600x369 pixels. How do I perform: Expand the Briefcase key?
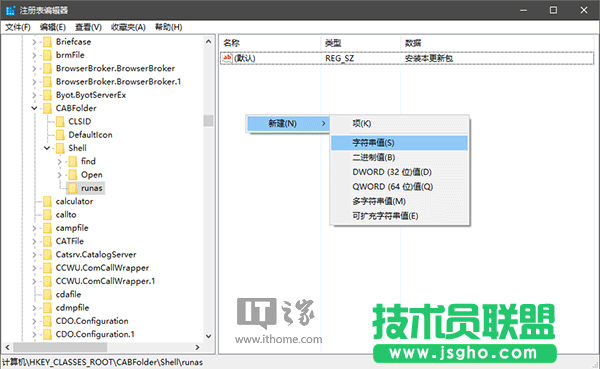34,42
